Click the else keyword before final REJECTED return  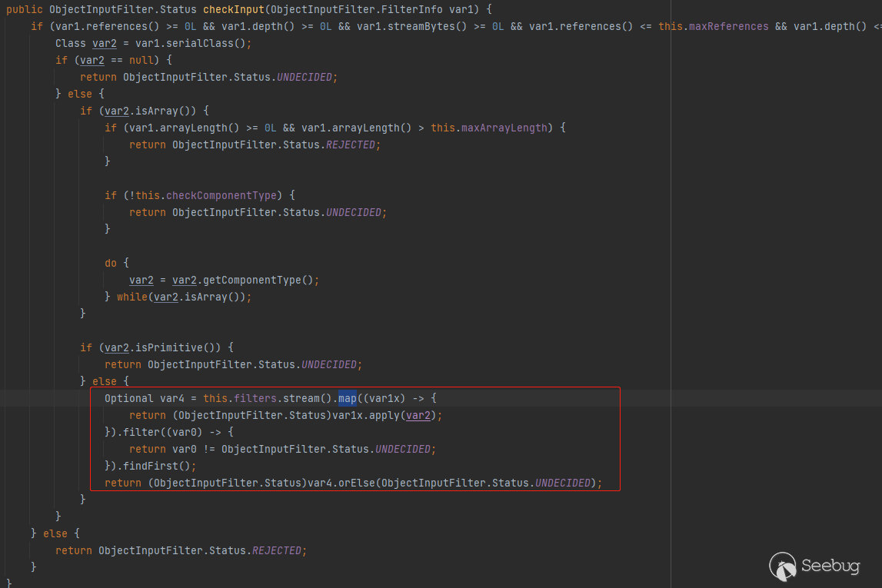pos(55,533)
